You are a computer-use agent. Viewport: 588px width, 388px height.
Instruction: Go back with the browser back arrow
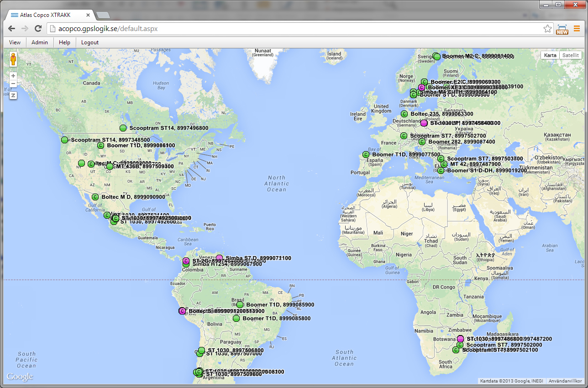(12, 29)
